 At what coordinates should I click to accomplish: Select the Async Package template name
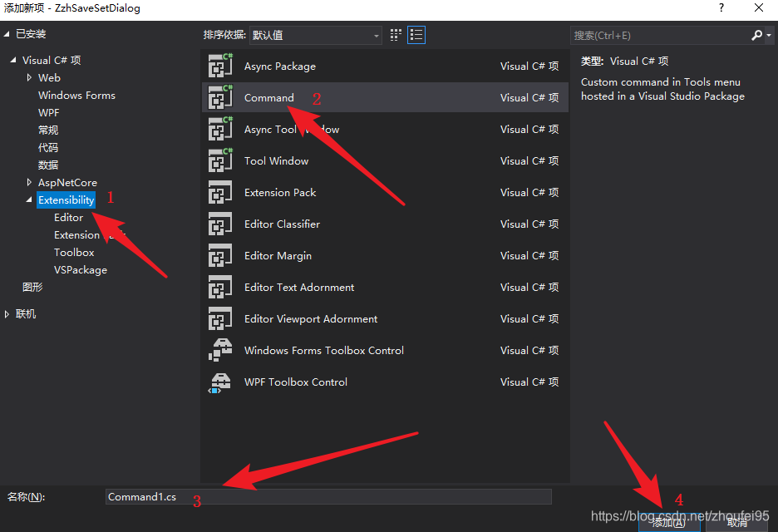tap(280, 66)
